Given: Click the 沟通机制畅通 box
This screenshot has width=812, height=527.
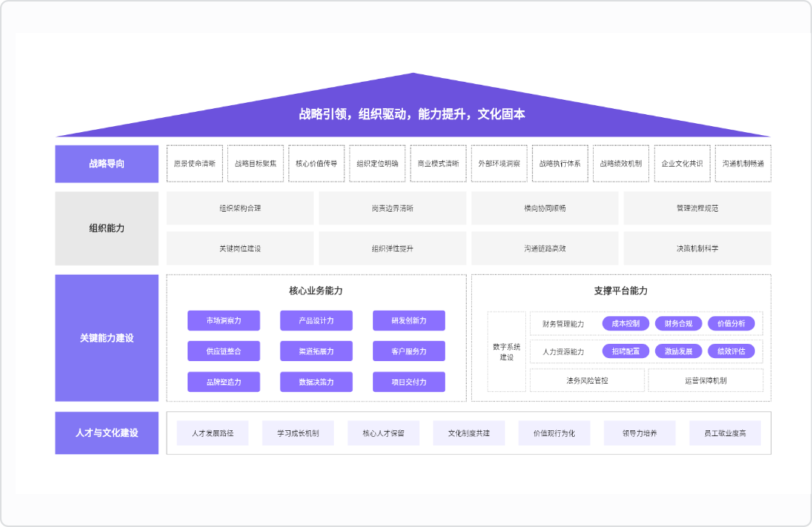Looking at the screenshot, I should [x=743, y=164].
